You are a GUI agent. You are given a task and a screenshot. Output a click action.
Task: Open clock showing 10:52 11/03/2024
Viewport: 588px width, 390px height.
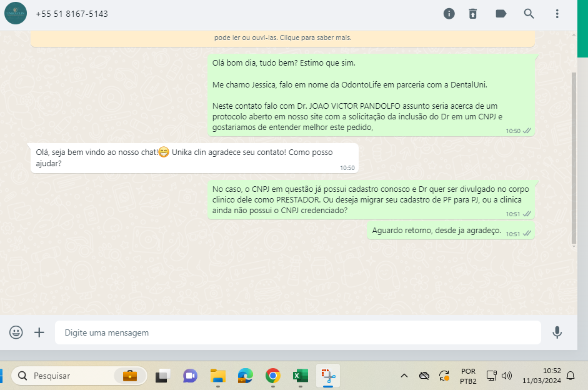[542, 376]
